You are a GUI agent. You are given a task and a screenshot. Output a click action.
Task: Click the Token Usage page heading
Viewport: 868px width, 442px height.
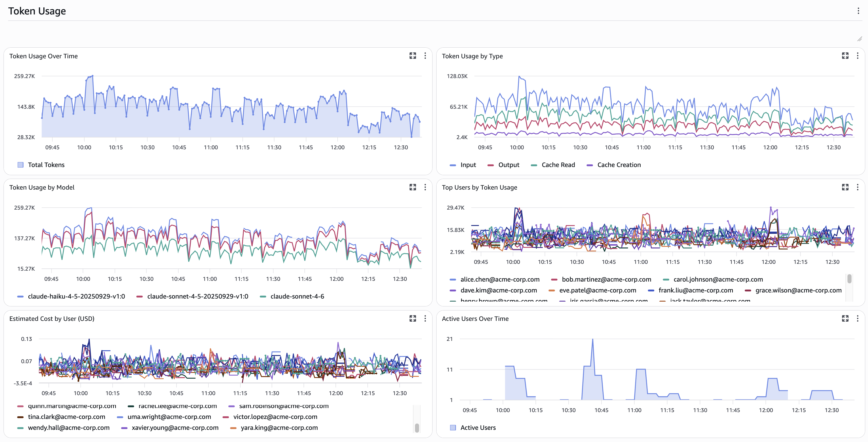37,11
